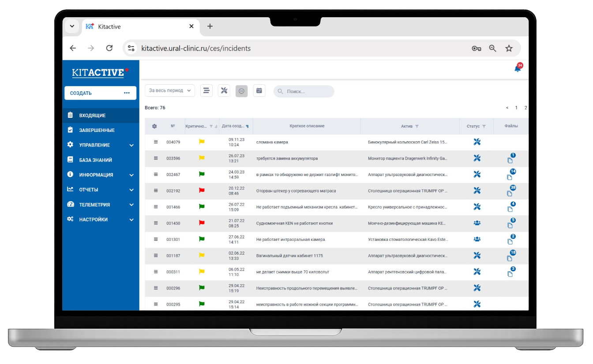Click the Поиск search field
The image size is (593, 364).
(307, 91)
